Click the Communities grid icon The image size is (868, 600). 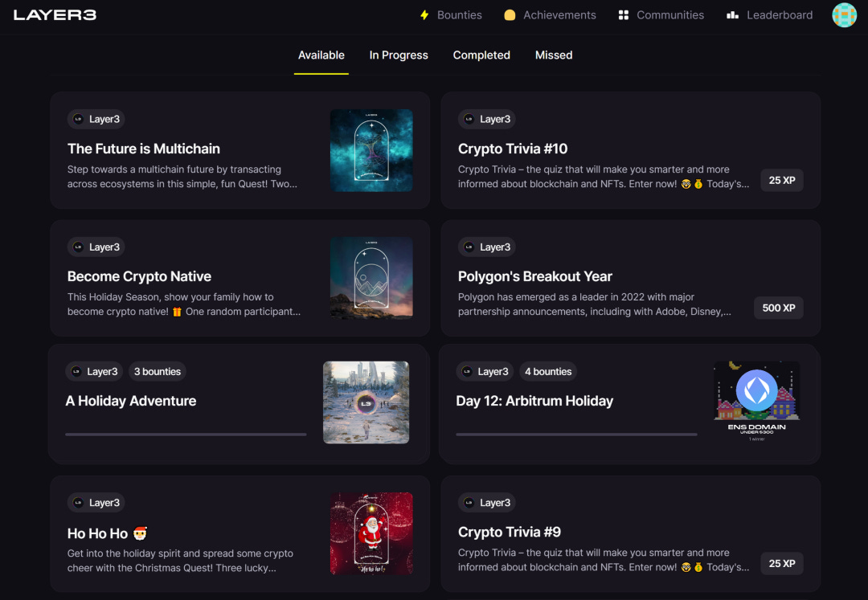click(624, 15)
